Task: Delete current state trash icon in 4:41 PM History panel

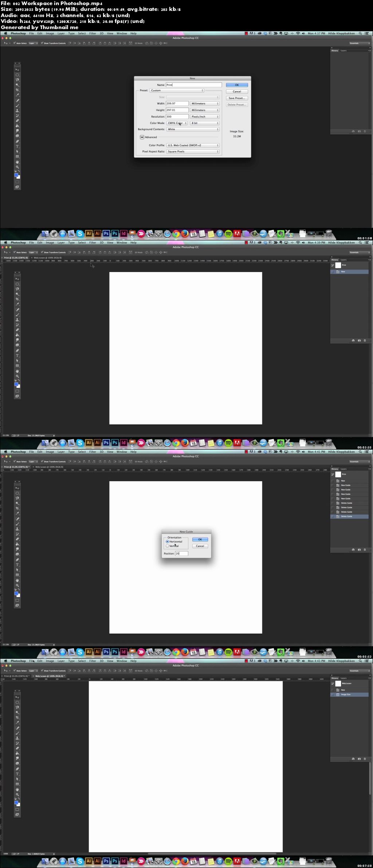Action: (x=365, y=550)
